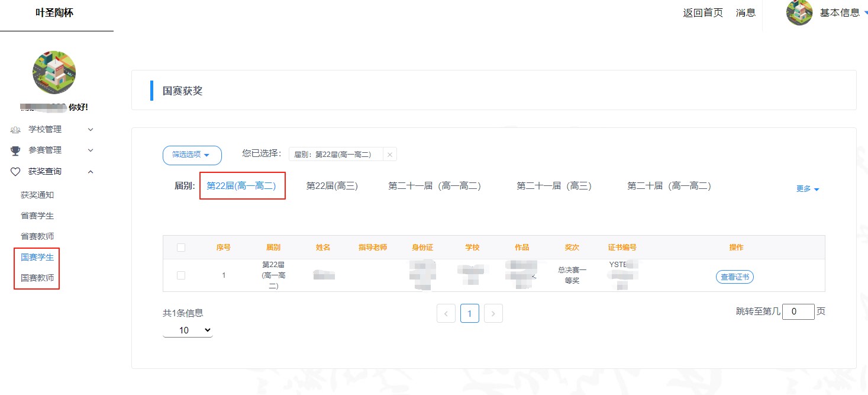The width and height of the screenshot is (868, 395).
Task: Tick the select-all checkbox in table header
Action: [x=181, y=248]
